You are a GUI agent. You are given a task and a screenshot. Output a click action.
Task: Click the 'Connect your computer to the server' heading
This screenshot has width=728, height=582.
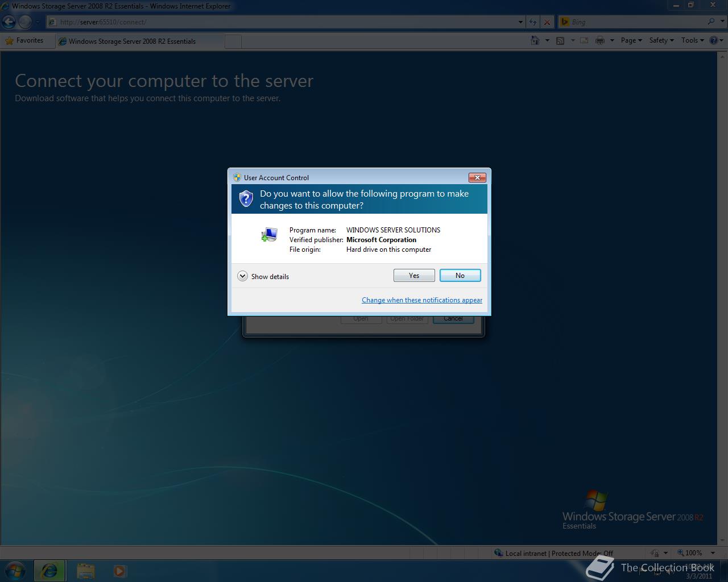(164, 81)
